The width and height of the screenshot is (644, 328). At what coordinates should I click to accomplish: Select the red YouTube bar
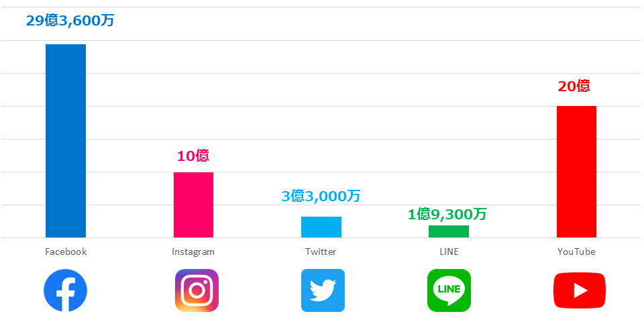576,172
